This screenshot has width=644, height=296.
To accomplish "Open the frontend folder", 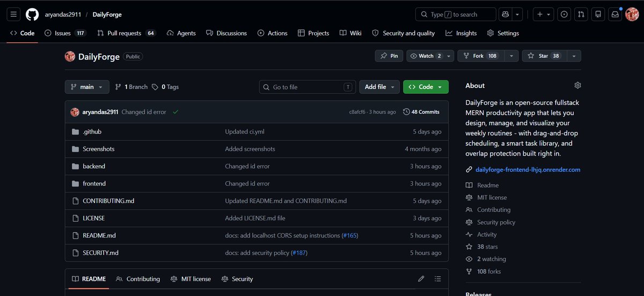I will (x=94, y=183).
